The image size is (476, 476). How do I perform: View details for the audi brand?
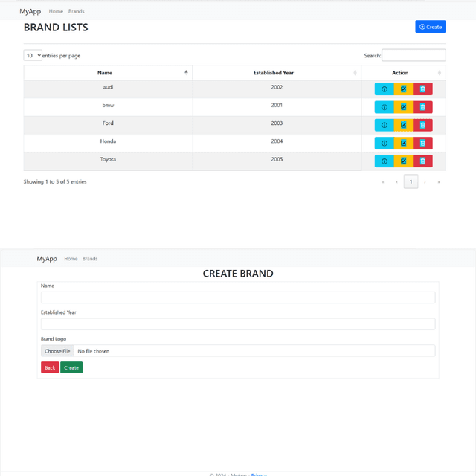pos(385,89)
